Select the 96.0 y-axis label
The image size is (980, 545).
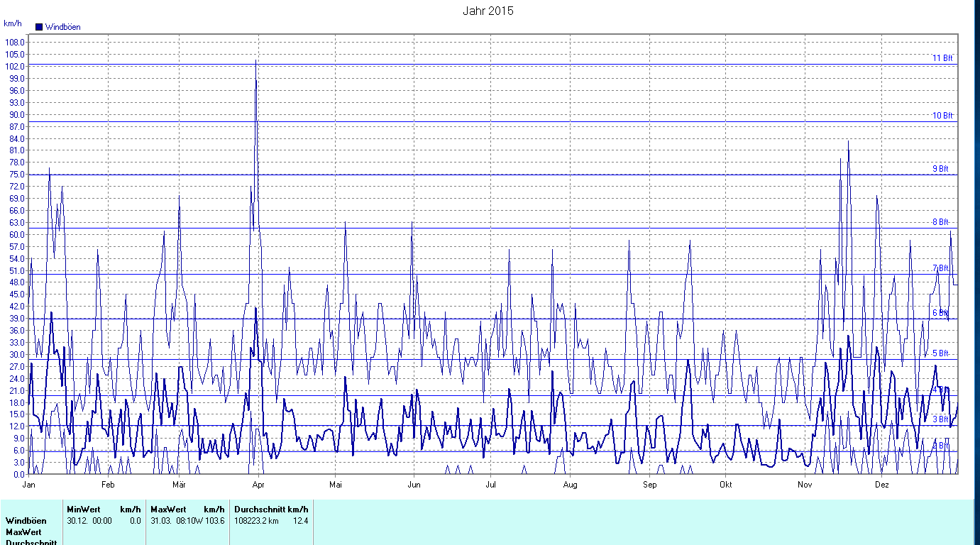17,91
